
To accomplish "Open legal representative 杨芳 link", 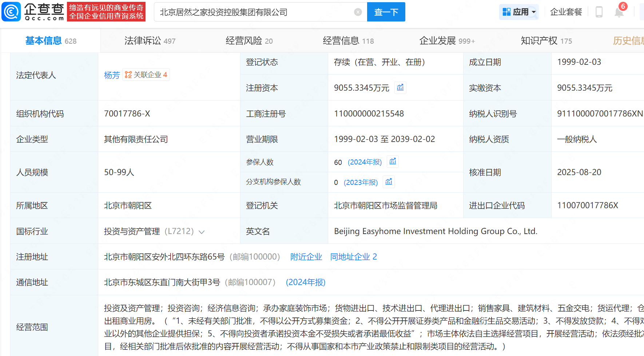I will point(112,75).
